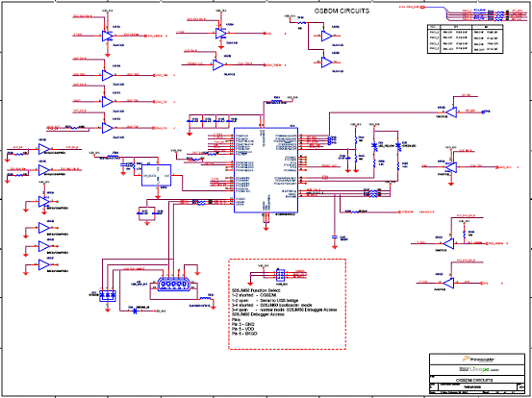
Task: Click the freescale logo in the title block
Action: 479,359
